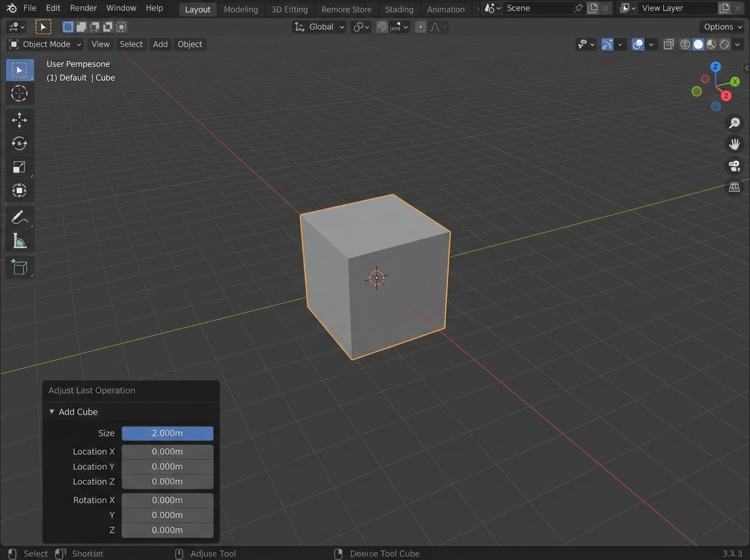Switch perspective/orthographic grid icon
The height and width of the screenshot is (560, 750).
734,187
